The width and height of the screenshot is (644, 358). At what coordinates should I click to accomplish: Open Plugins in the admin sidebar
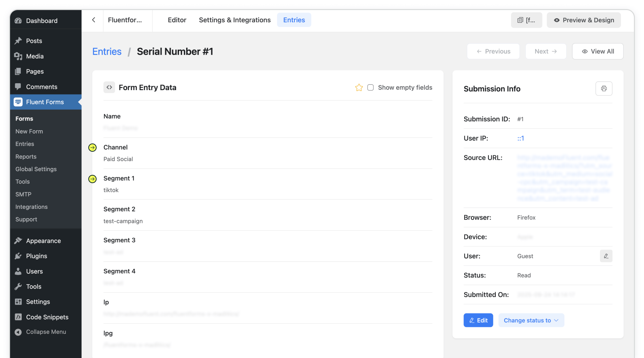[x=36, y=256]
